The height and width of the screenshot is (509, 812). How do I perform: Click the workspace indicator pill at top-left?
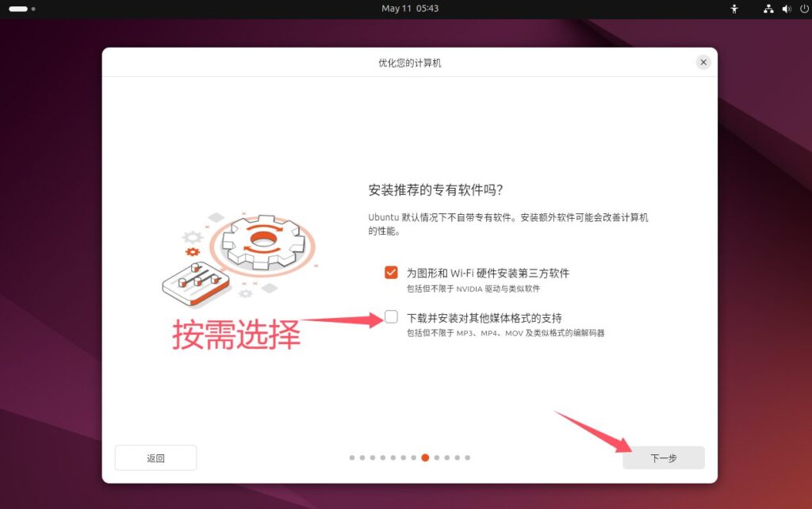(17, 9)
